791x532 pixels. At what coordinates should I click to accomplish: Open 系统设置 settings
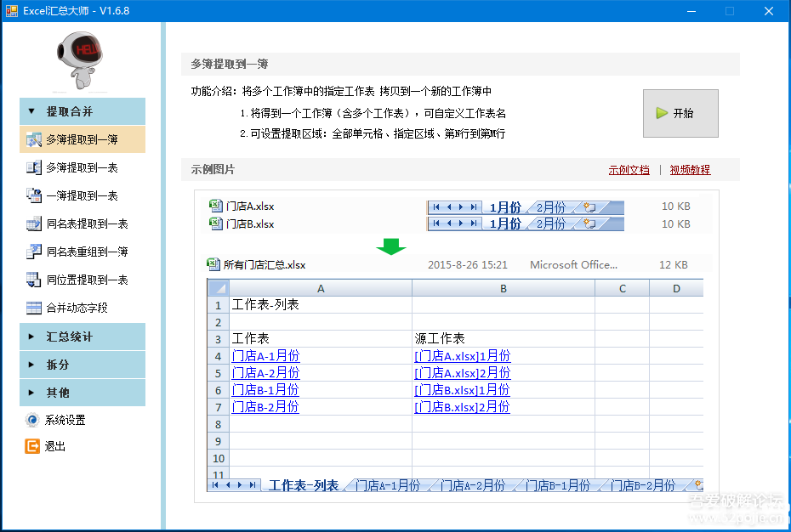tap(55, 420)
